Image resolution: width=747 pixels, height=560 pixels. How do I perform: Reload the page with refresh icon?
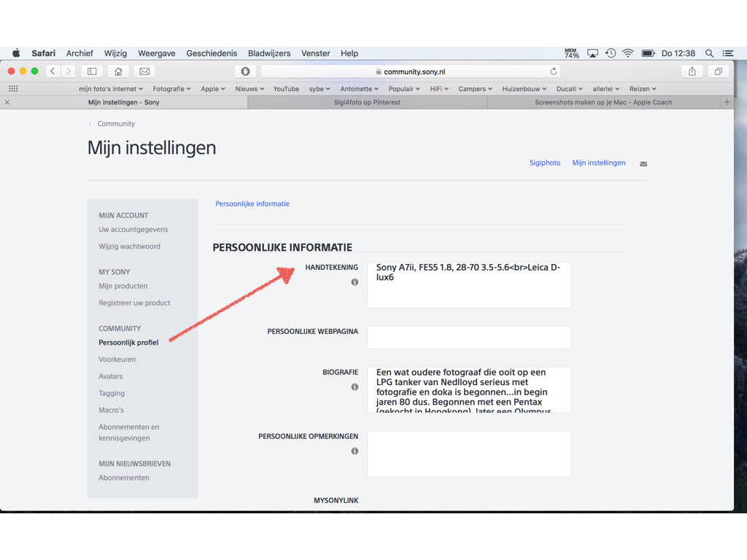[x=554, y=71]
